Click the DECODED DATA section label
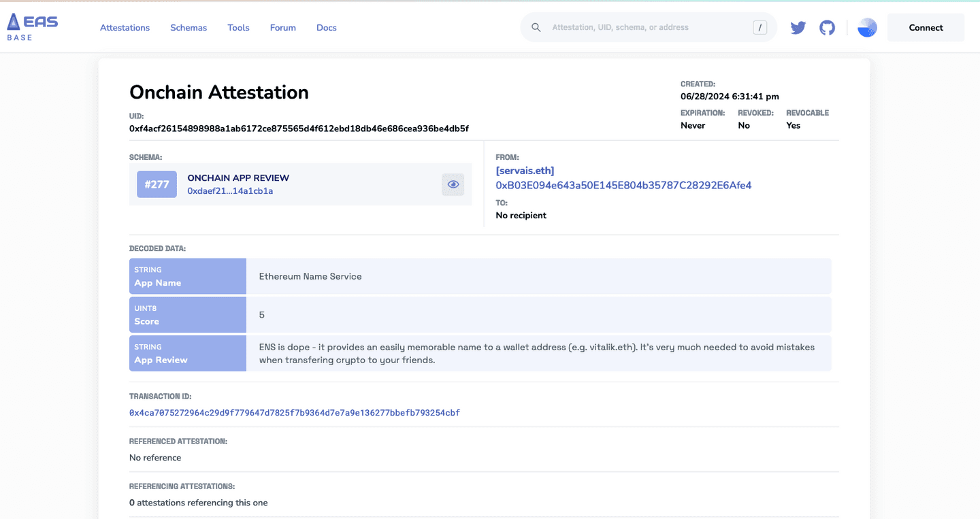Screen dimensions: 980x519 (157, 249)
